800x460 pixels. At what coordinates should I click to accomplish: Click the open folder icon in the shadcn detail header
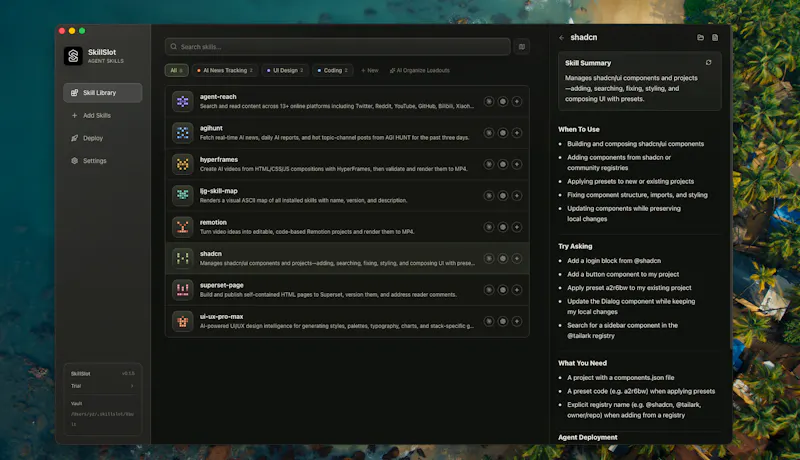701,37
